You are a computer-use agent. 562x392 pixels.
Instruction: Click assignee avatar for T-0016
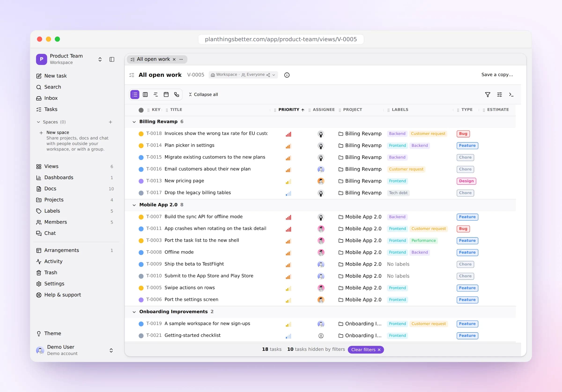coord(321,169)
